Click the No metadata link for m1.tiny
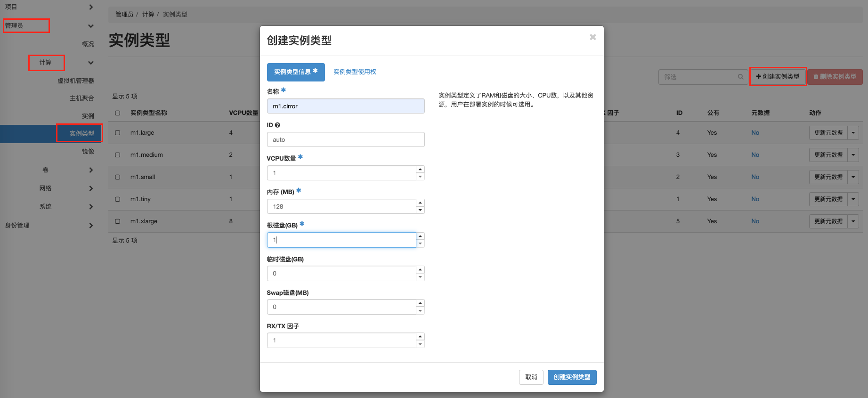Image resolution: width=868 pixels, height=398 pixels. pyautogui.click(x=755, y=199)
